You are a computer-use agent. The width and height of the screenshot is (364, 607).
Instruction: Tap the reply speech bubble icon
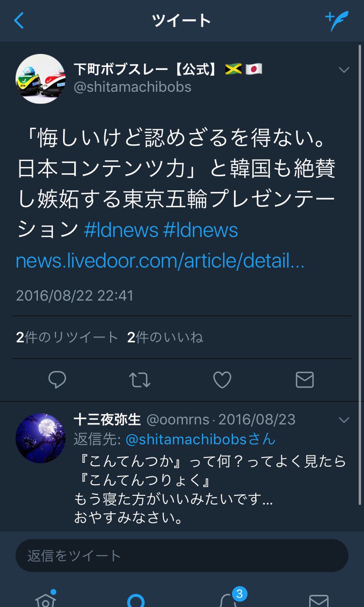57,380
